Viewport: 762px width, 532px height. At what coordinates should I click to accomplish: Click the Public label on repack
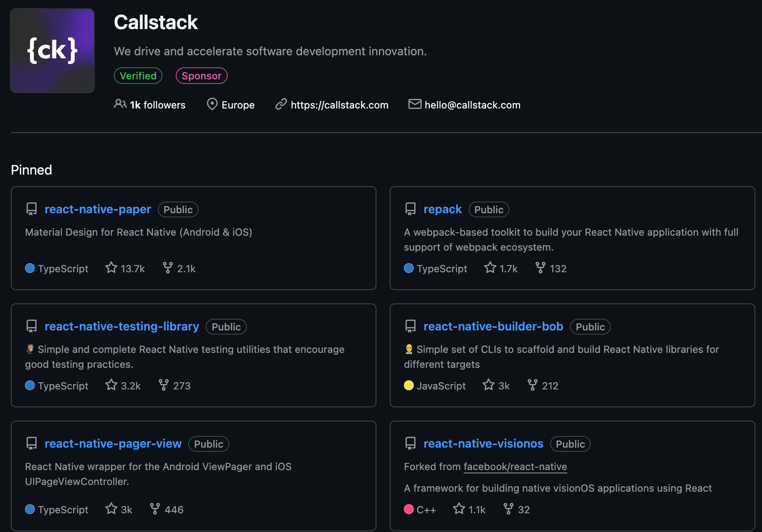pos(489,209)
